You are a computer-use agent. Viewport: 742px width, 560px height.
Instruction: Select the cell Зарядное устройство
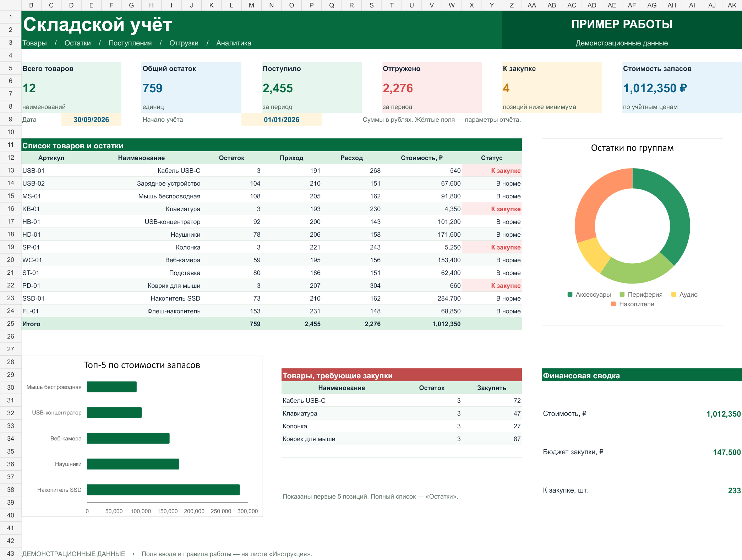[x=141, y=183]
